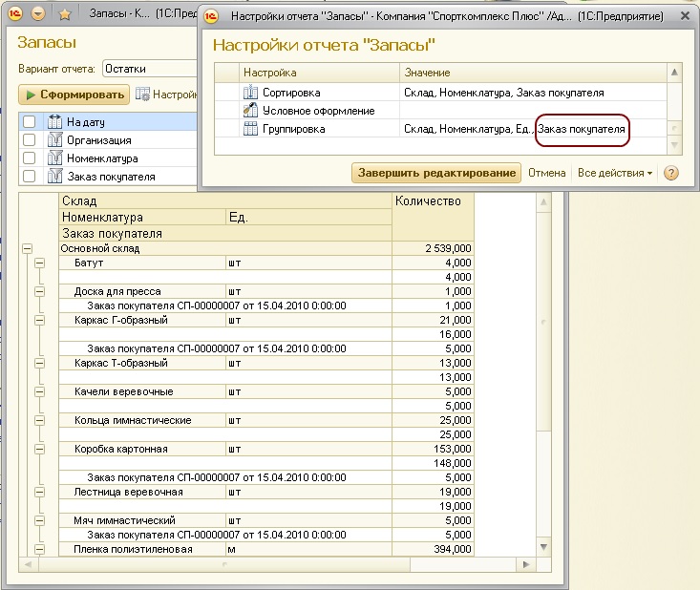Image resolution: width=700 pixels, height=590 pixels.
Task: Click the Организация filter icon
Action: 53,140
